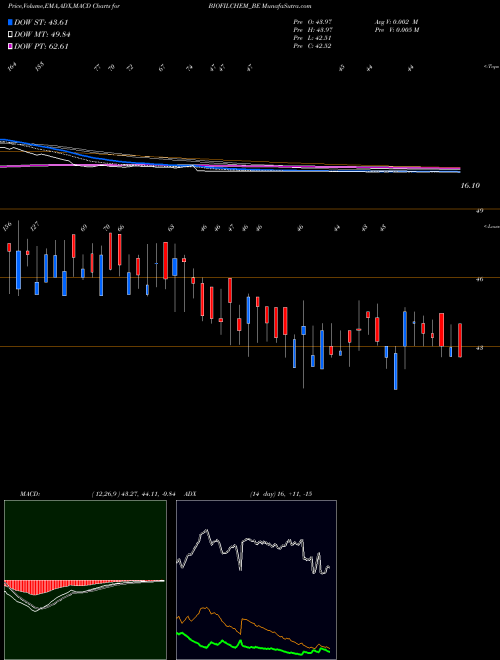Click the '49' price axis label
Viewport: 500px width, 660px height.
479,210
